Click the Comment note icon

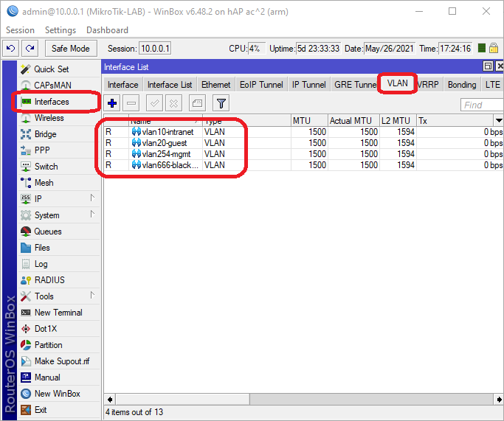click(x=197, y=103)
